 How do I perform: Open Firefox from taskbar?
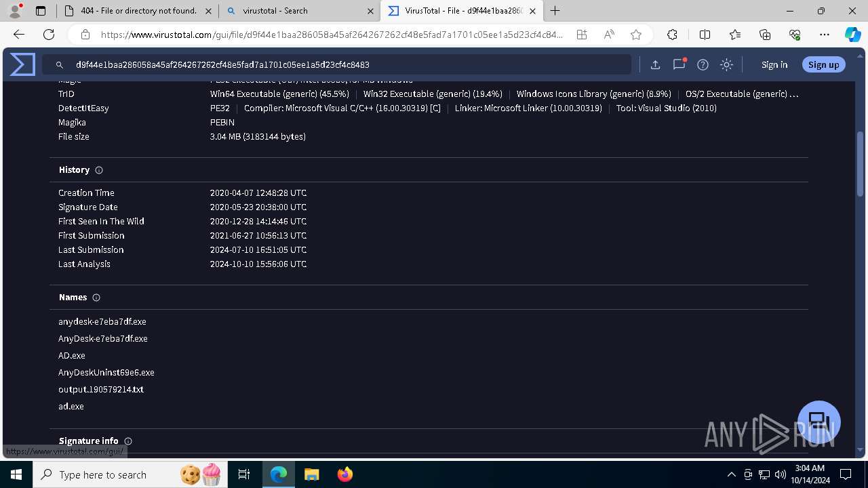click(344, 474)
